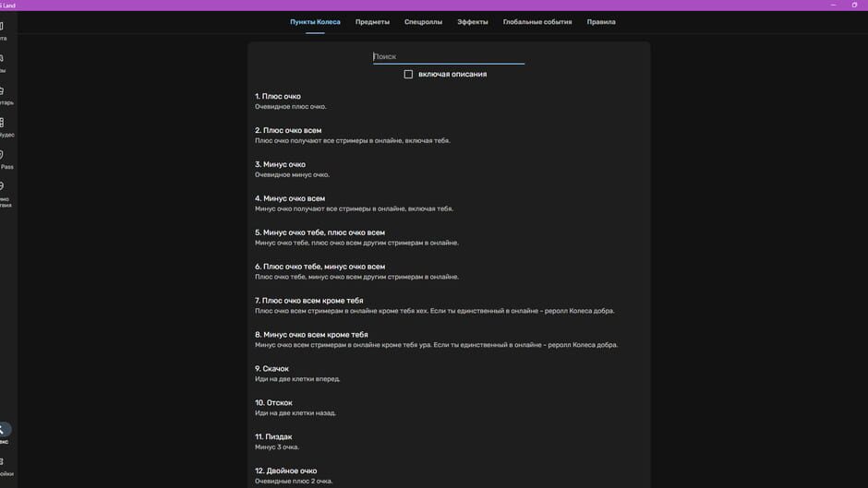Screen dimensions: 868x488
Task: Open the inventory (Инвентарь) sidebar icon
Action: (x=4, y=95)
